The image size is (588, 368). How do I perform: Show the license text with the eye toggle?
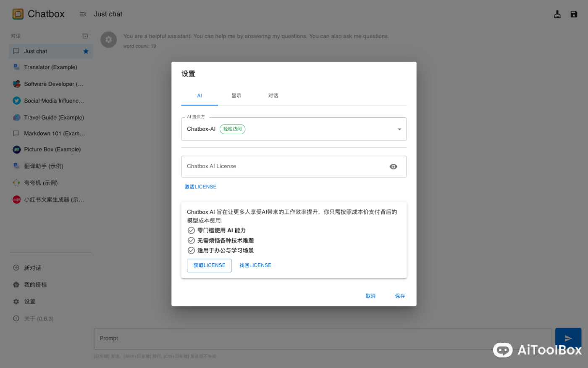393,167
